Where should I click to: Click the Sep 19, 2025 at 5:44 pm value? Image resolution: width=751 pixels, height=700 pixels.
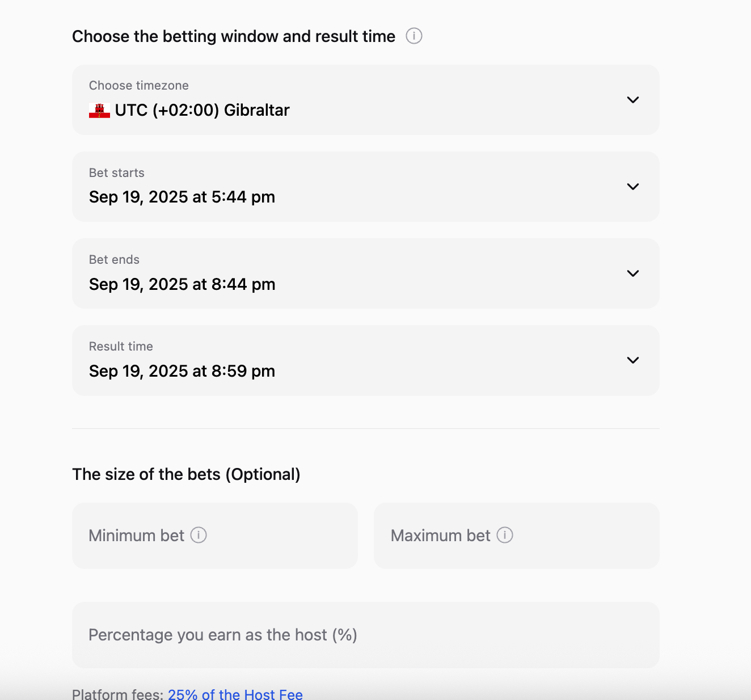(182, 197)
